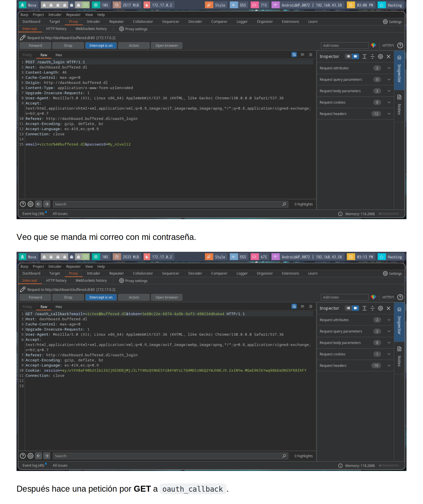Click the search settings gear in top window footer

point(30,204)
